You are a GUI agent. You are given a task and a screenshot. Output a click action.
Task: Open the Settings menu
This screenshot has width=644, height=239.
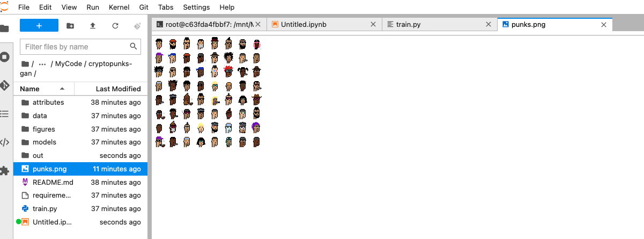click(x=196, y=8)
